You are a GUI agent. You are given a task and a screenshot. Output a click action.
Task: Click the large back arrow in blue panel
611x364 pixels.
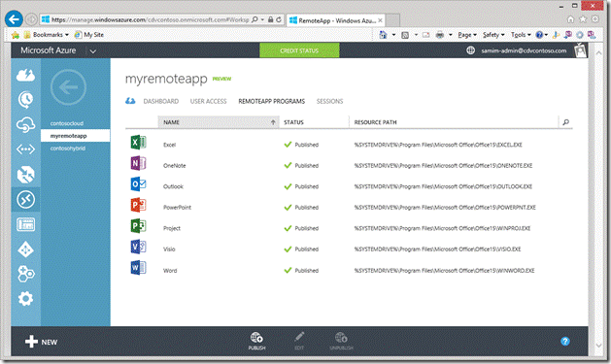[x=69, y=87]
